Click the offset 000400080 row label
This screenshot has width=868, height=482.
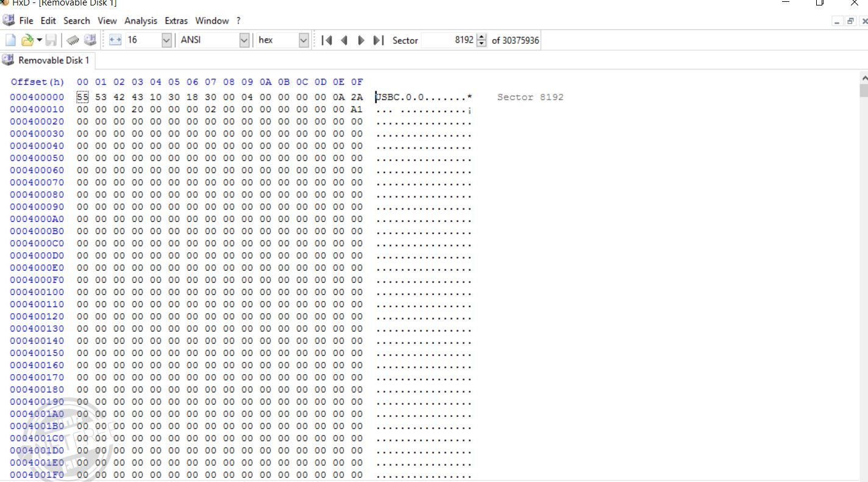pyautogui.click(x=37, y=195)
